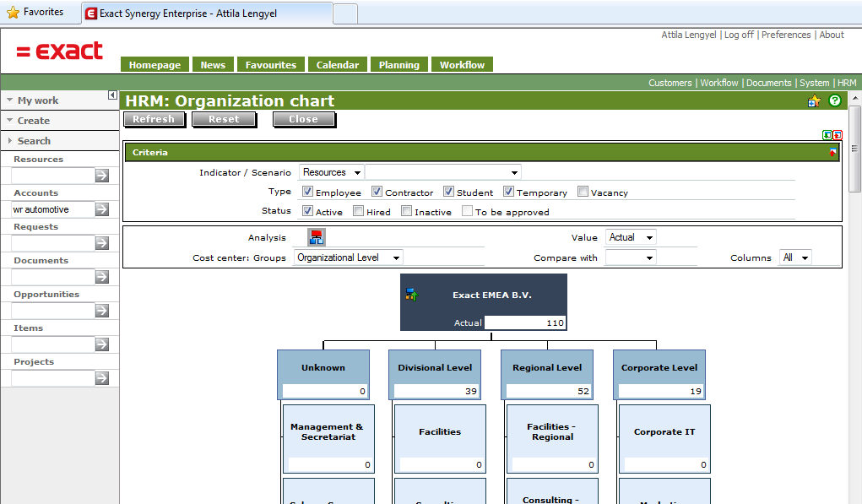Open the empty Scenario dropdown
862x504 pixels.
tap(443, 172)
